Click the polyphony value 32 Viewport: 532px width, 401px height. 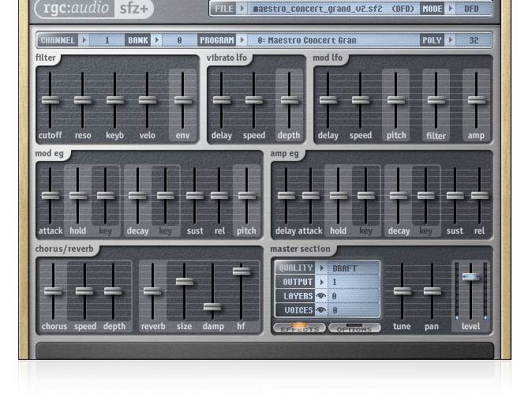coord(474,40)
